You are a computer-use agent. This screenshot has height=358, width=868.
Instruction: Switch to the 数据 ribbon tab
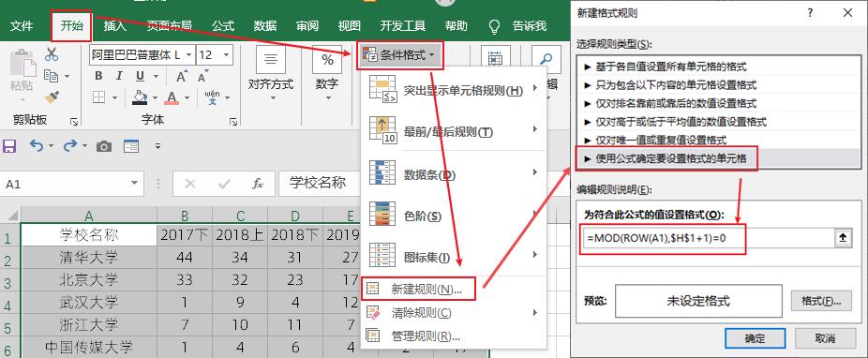click(x=265, y=26)
